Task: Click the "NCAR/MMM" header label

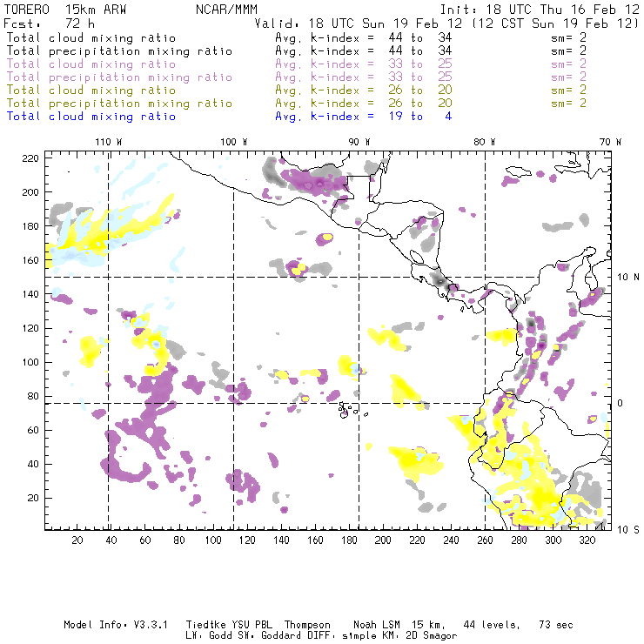Action: click(227, 10)
